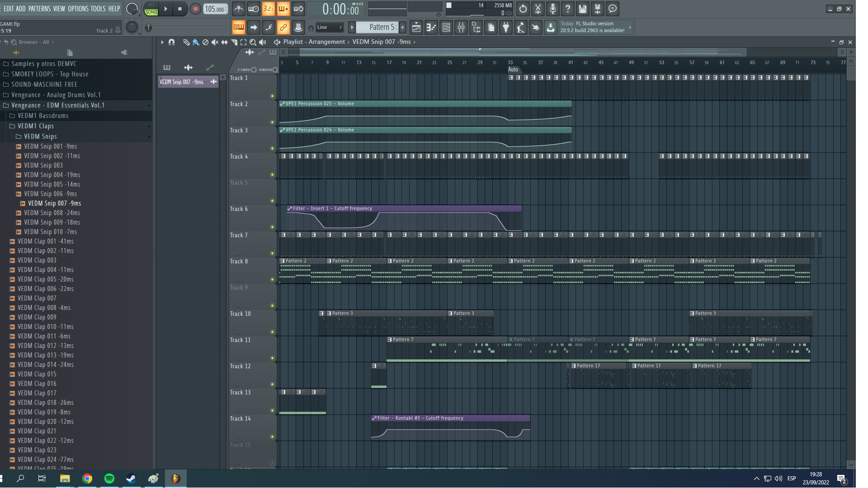868x488 pixels.
Task: Click the microphone recording icon
Action: pyautogui.click(x=552, y=9)
